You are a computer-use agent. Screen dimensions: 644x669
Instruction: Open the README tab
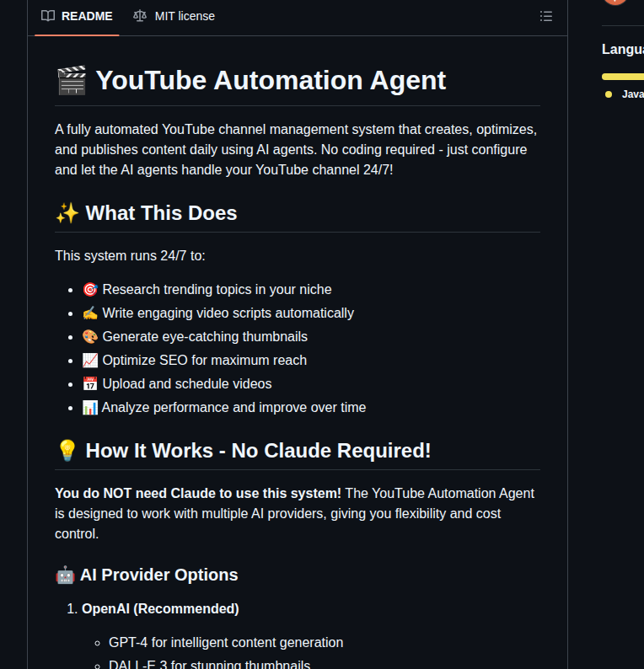[77, 16]
